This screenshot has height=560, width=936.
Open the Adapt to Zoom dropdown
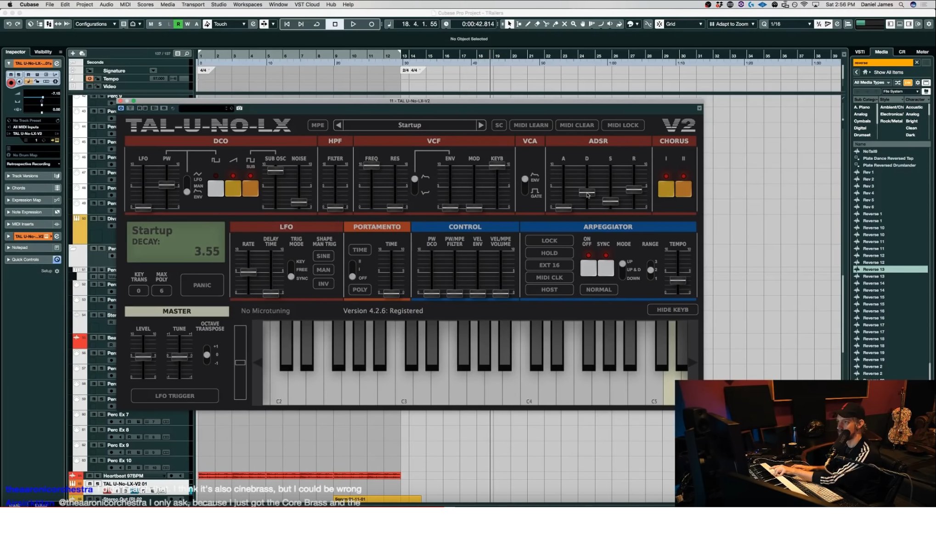(732, 24)
